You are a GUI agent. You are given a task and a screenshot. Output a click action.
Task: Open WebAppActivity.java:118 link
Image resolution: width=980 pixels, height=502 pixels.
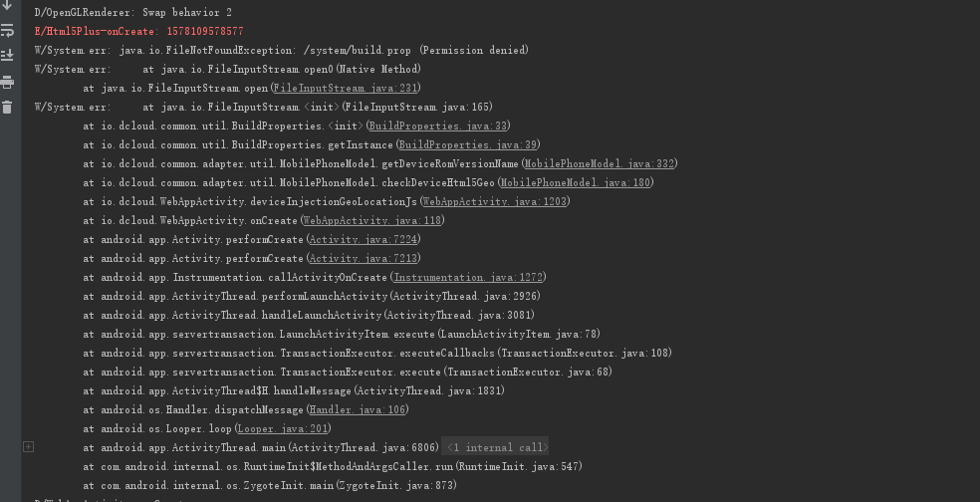click(372, 221)
